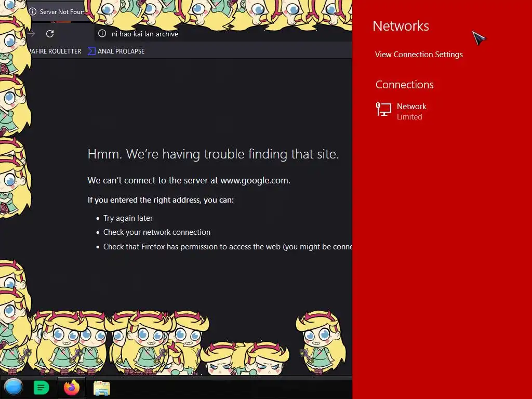Image resolution: width=532 pixels, height=399 pixels.
Task: Click the blue sigma bookmark icon in the bookmarks bar
Action: coord(91,51)
